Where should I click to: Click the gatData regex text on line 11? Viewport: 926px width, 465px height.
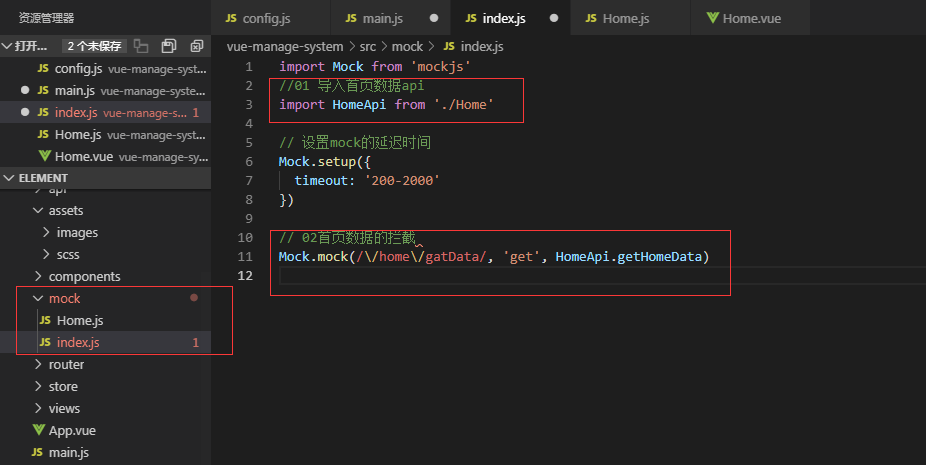[x=454, y=256]
